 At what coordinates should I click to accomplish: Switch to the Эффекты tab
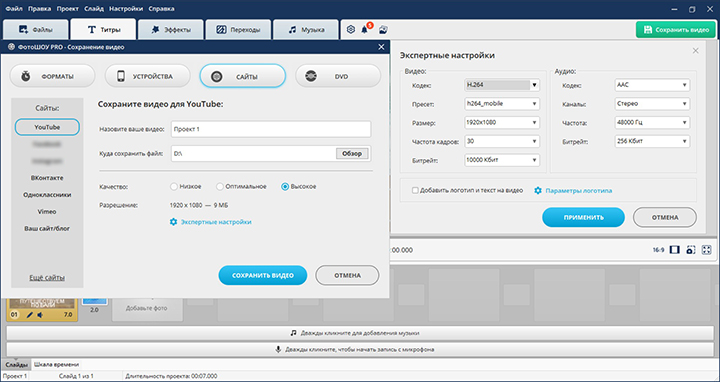tap(171, 30)
